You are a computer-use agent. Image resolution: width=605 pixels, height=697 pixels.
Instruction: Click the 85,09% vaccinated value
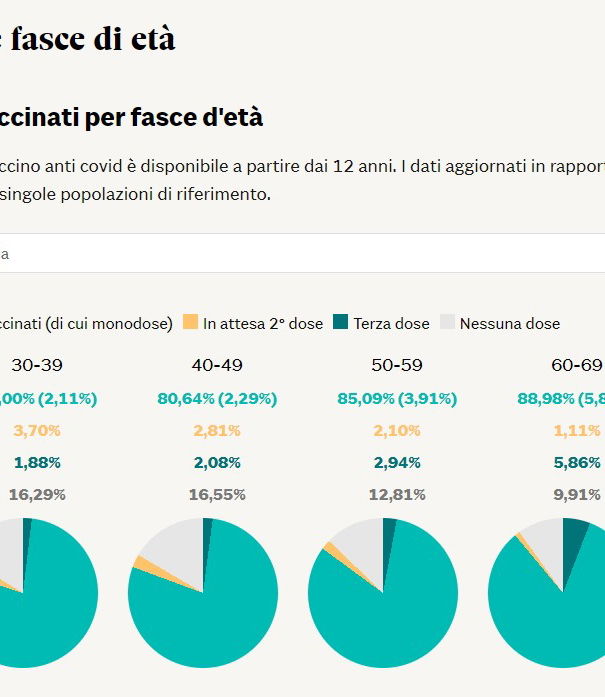click(x=366, y=399)
